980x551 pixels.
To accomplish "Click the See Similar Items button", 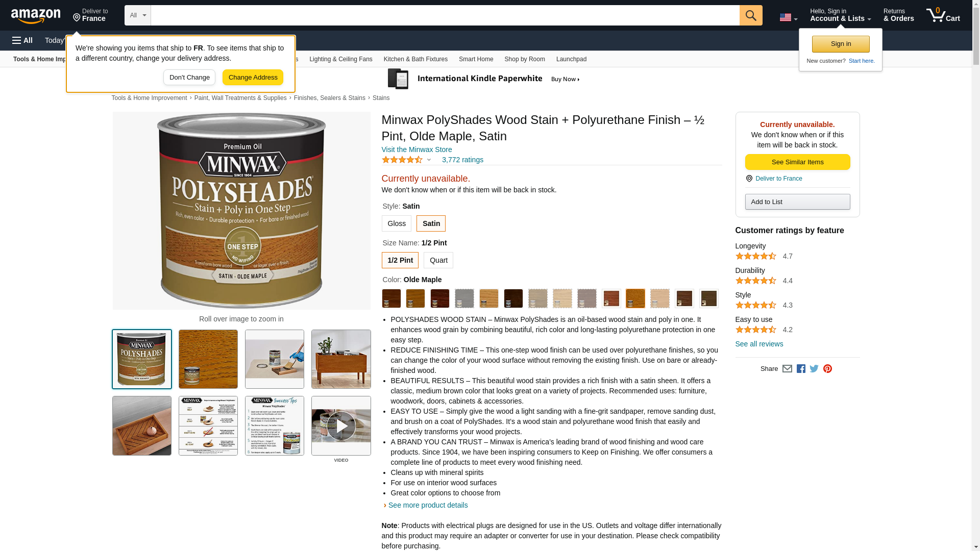I will [x=797, y=162].
